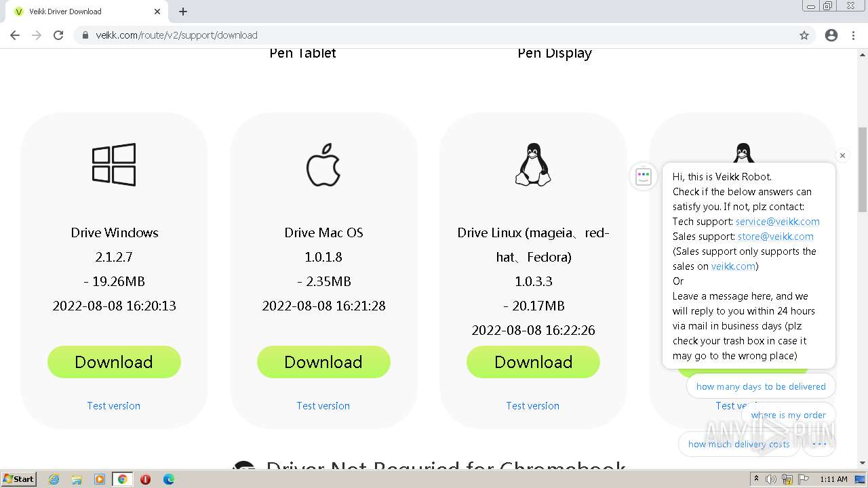Go back to the previous page
Image resolution: width=868 pixels, height=488 pixels.
click(x=15, y=35)
